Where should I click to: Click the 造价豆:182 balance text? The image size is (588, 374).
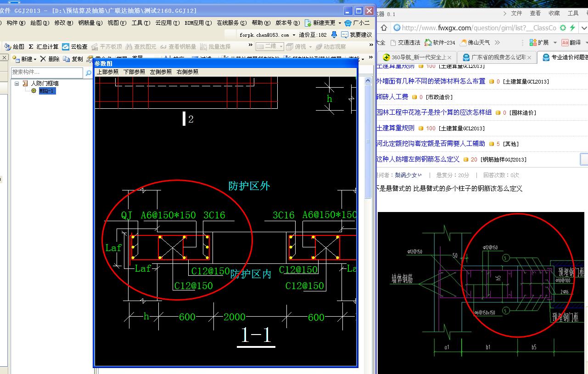pos(313,34)
